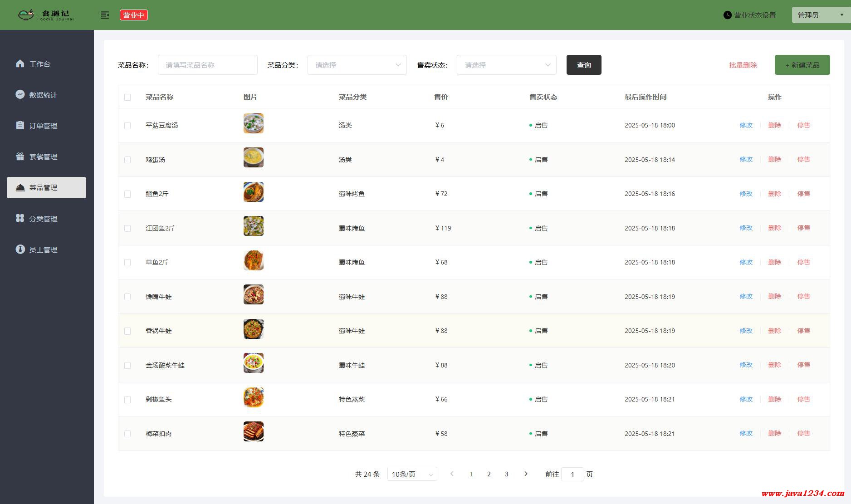This screenshot has width=851, height=504.
Task: Click the clock icon for 营业状态设置
Action: click(x=727, y=15)
